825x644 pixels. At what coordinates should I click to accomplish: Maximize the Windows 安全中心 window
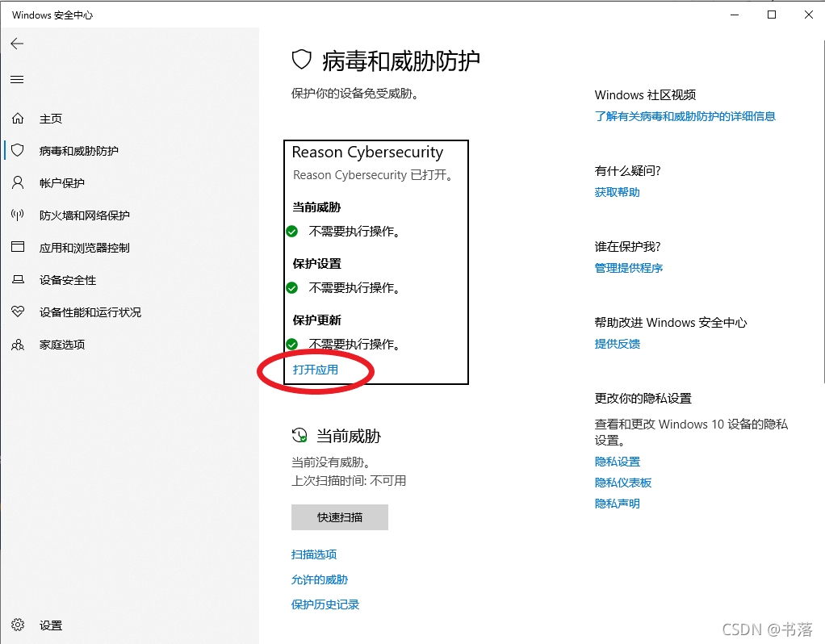point(772,15)
